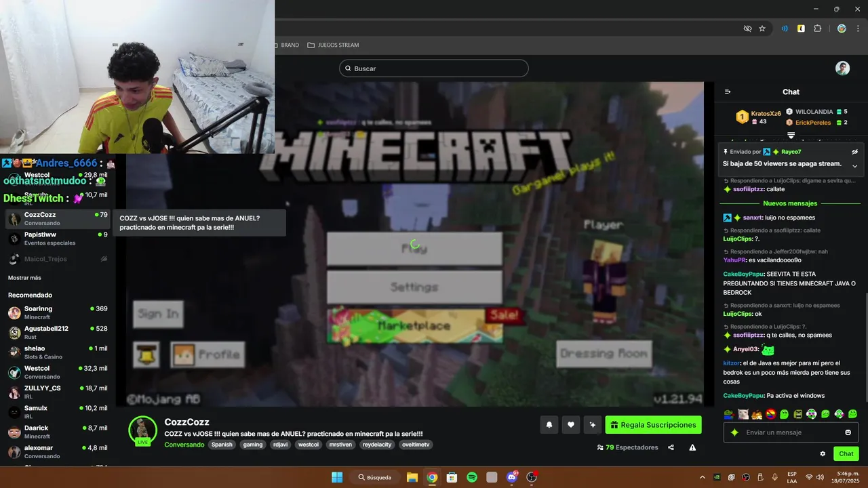The height and width of the screenshot is (488, 868).
Task: Open the browser extensions puzzle icon
Action: 817,28
